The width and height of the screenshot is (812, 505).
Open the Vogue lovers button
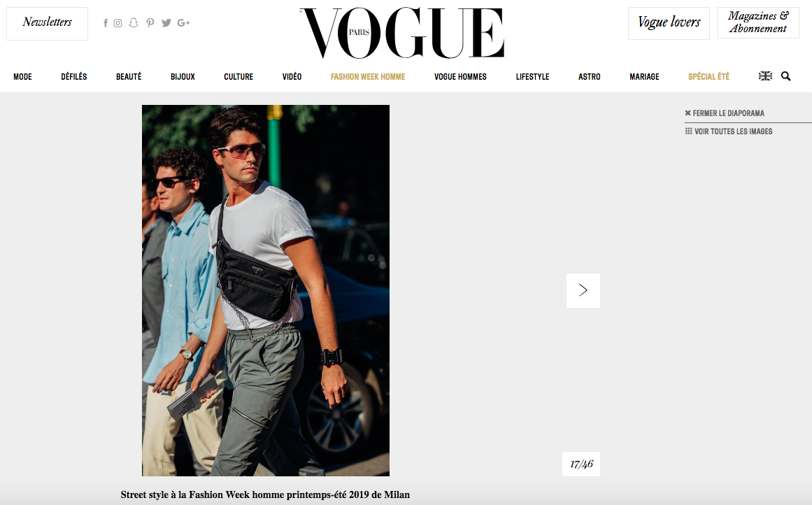coord(669,23)
